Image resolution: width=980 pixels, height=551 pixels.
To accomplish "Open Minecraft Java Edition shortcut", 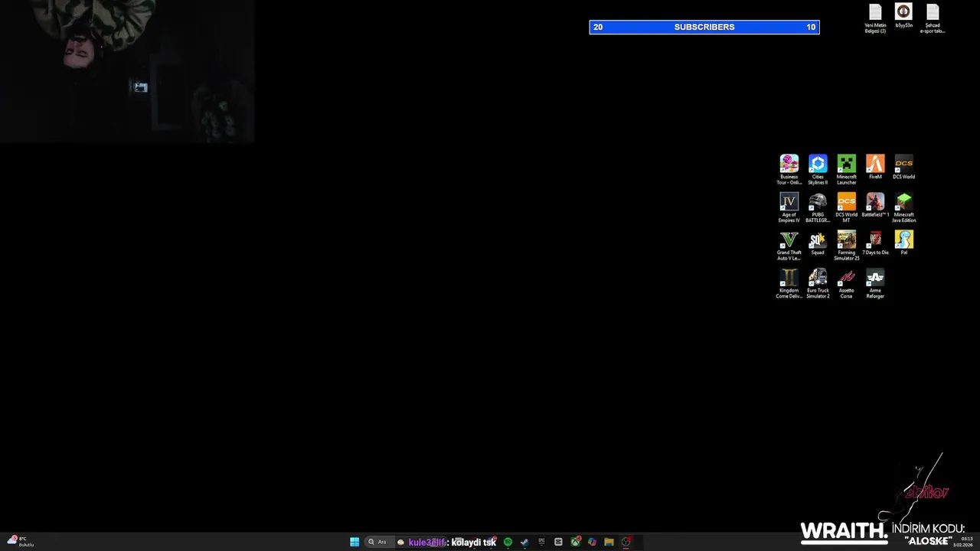I will point(903,207).
